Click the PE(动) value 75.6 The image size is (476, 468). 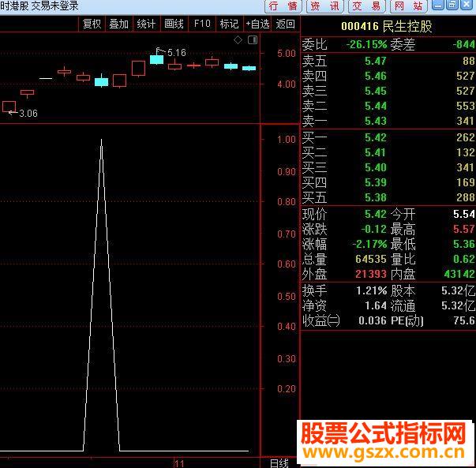click(x=464, y=320)
